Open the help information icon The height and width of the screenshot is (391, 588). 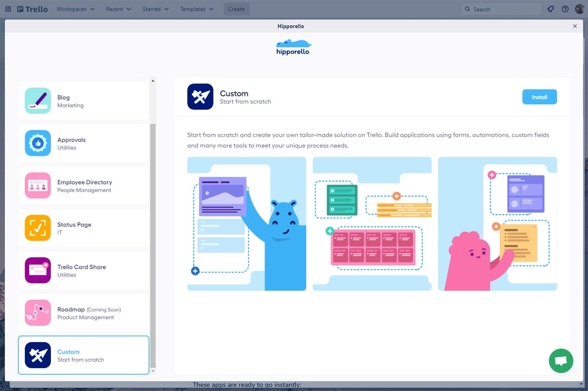coord(565,9)
